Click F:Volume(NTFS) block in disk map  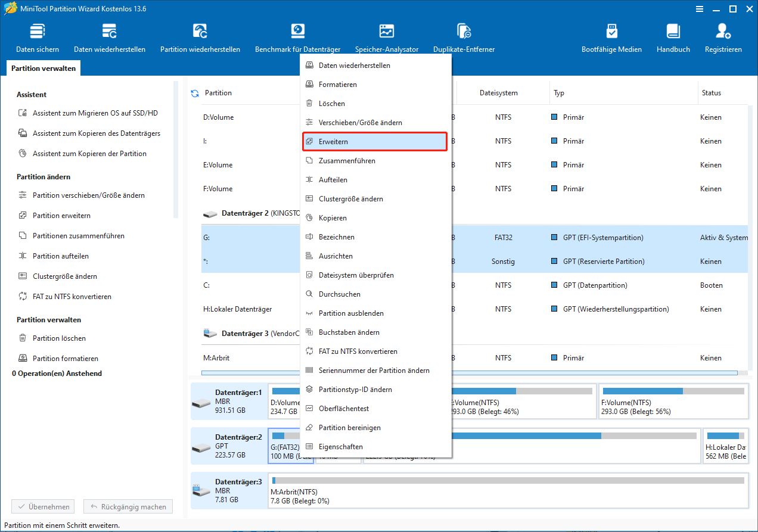tap(673, 401)
